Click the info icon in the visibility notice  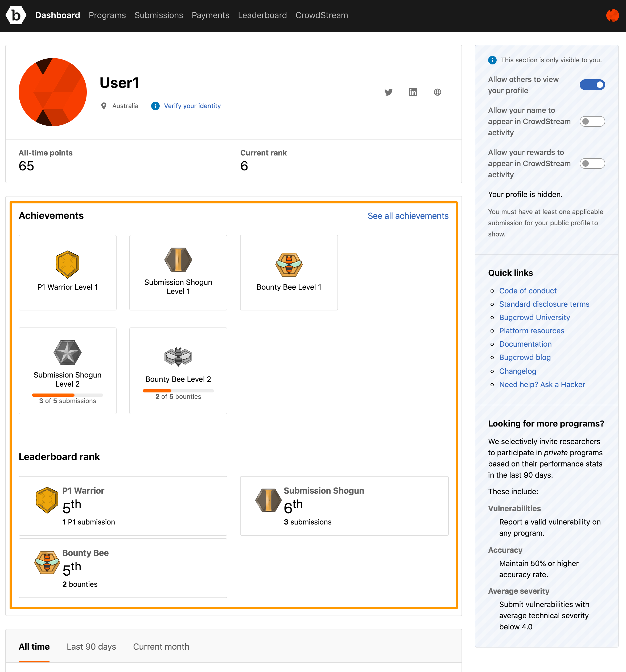click(492, 60)
